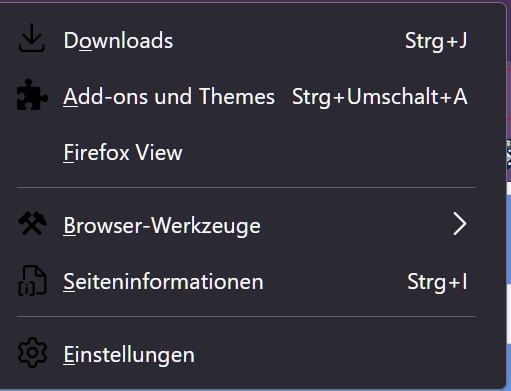511x391 pixels.
Task: Open the Browser-Werkzeuge text label
Action: click(x=162, y=226)
